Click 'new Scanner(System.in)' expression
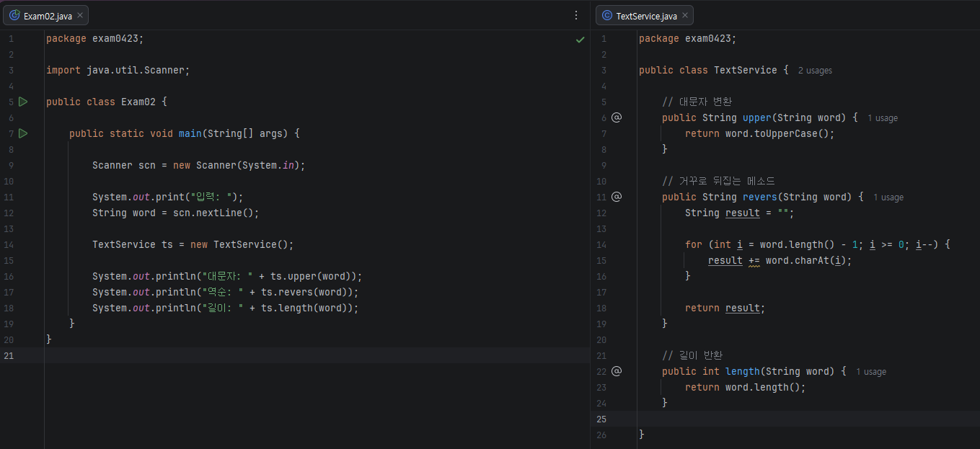 click(237, 165)
